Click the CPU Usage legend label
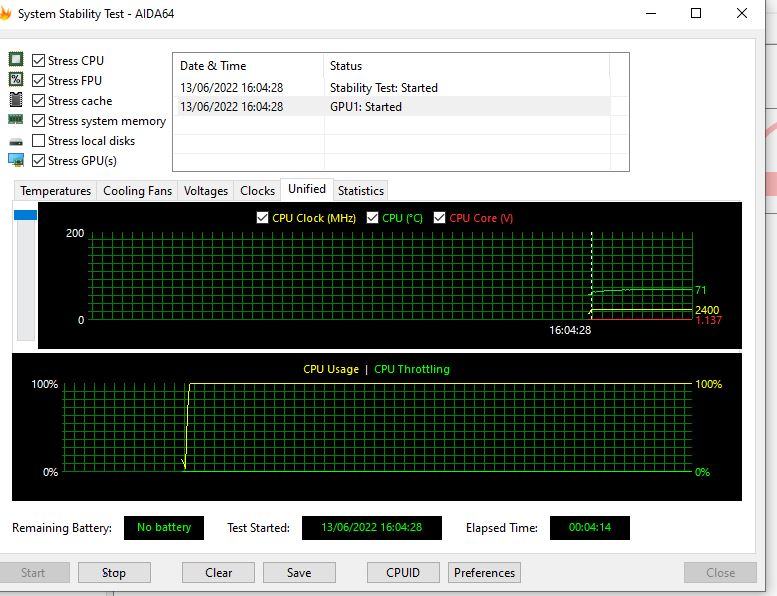777x596 pixels. pos(331,369)
